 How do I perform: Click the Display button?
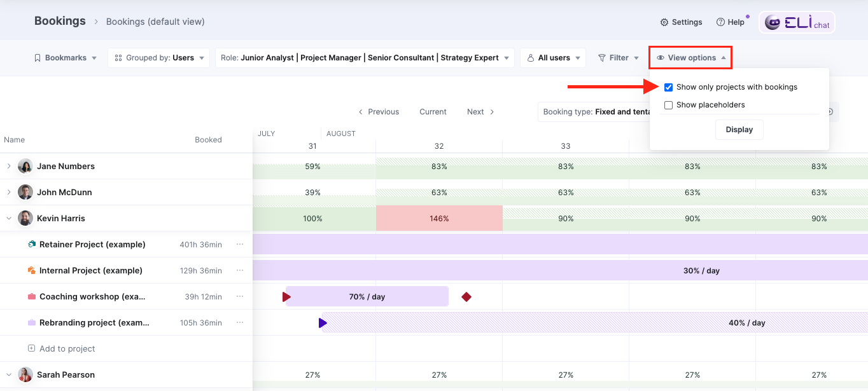[739, 130]
